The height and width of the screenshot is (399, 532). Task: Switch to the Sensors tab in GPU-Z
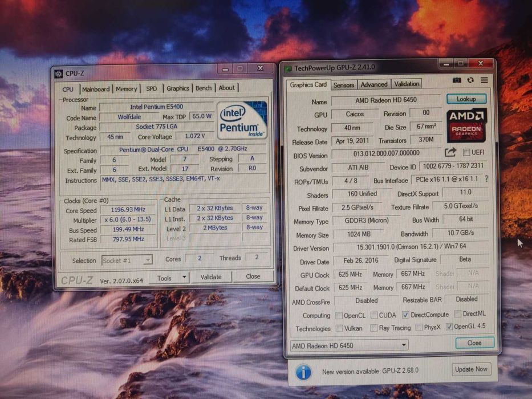click(x=343, y=85)
